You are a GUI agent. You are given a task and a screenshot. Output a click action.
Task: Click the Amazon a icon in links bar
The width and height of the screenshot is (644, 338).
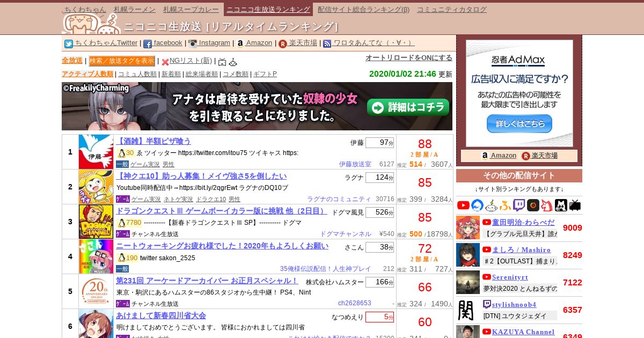pos(240,44)
